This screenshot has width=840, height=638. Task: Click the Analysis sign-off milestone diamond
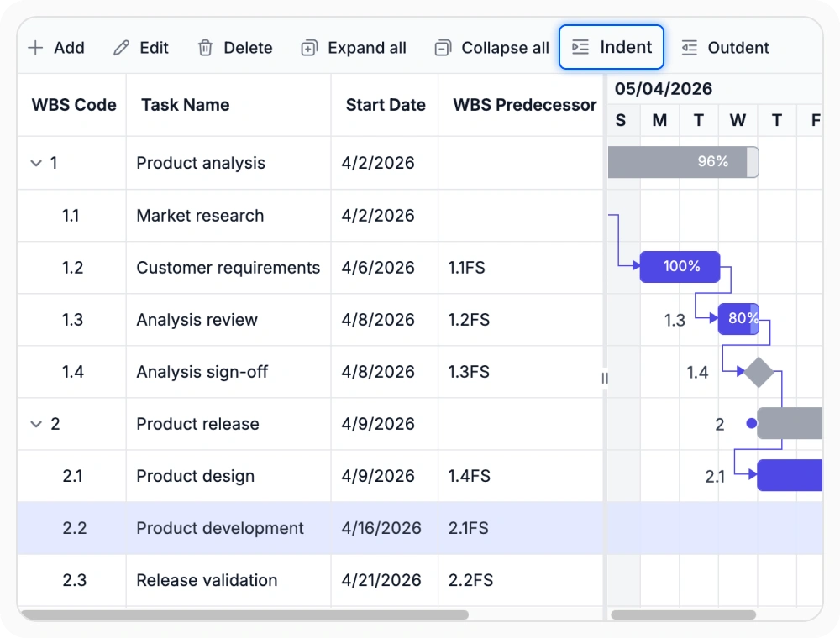[759, 371]
